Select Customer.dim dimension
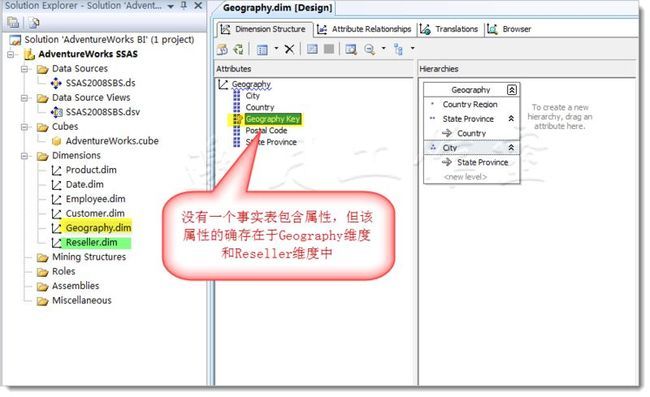Image resolution: width=650 pixels, height=397 pixels. tap(95, 213)
